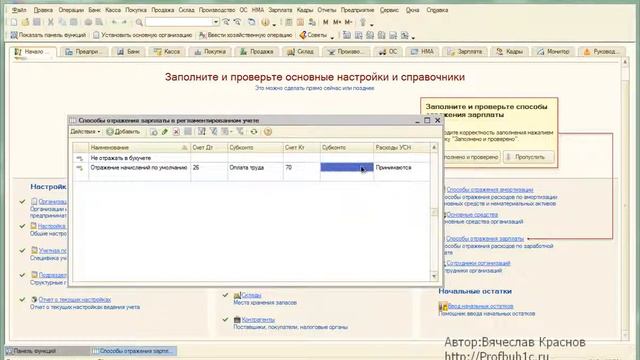Click the disable filter icon in dialog toolbar
Image resolution: width=640 pixels, height=360 pixels.
tap(240, 132)
